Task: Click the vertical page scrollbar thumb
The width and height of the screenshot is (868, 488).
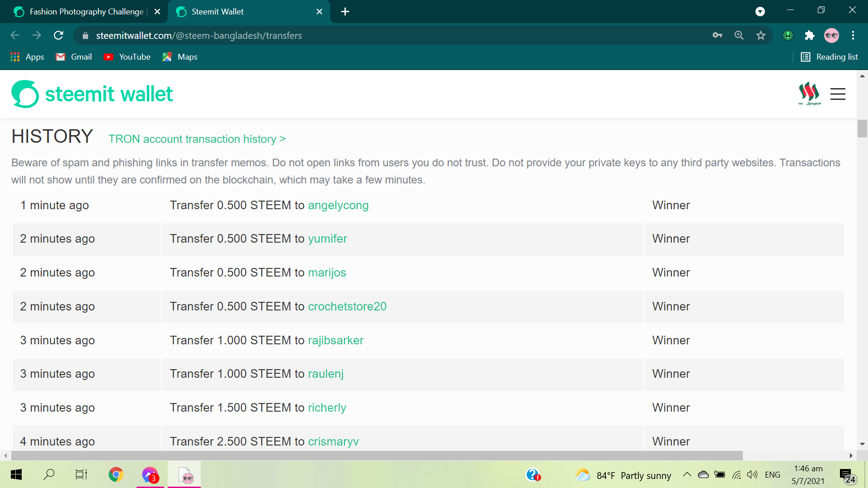Action: [862, 128]
